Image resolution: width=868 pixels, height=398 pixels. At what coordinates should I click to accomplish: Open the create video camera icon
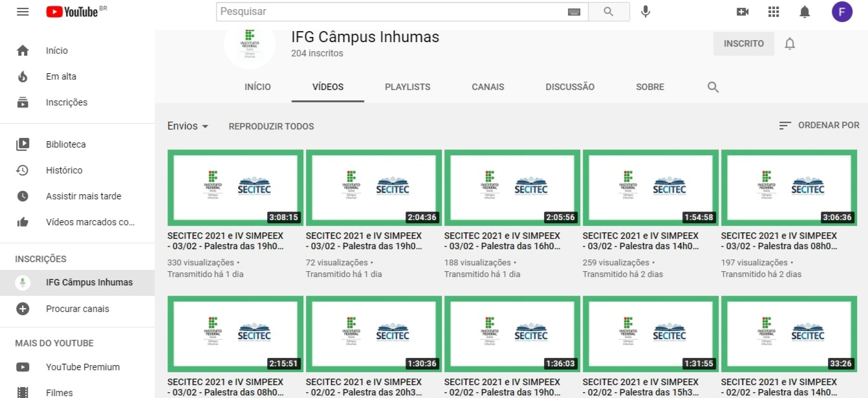[x=743, y=12]
